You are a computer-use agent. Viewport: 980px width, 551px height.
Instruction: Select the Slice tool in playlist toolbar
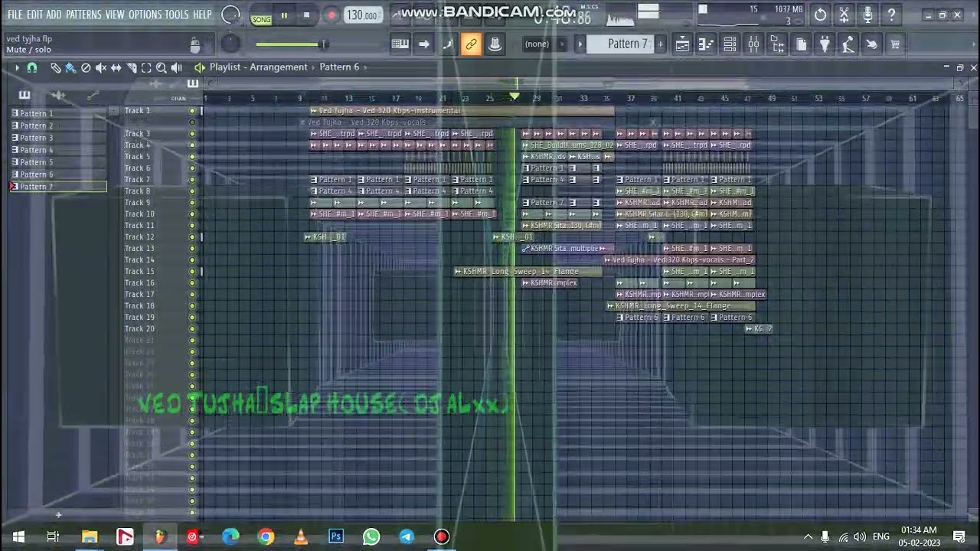click(x=131, y=67)
